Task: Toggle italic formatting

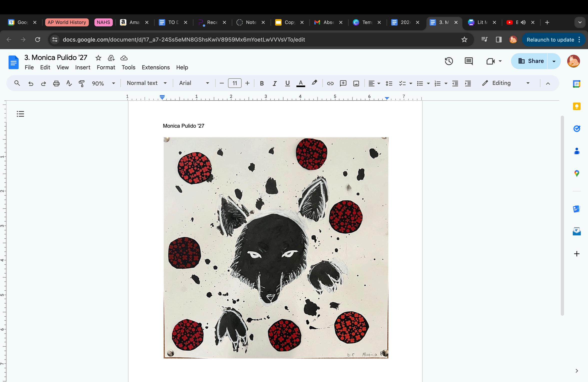Action: click(274, 83)
